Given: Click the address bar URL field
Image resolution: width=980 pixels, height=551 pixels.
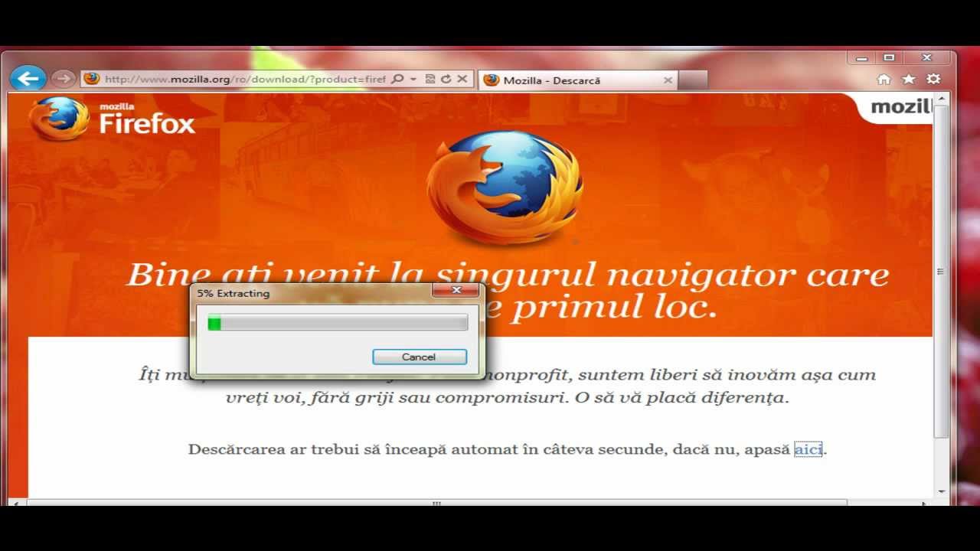Looking at the screenshot, I should click(x=244, y=80).
